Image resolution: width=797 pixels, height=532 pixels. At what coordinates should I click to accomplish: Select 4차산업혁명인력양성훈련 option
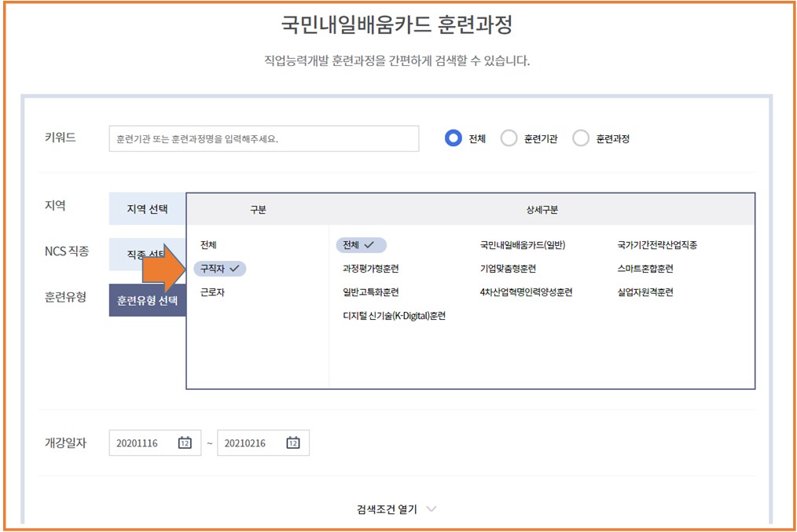tap(526, 292)
